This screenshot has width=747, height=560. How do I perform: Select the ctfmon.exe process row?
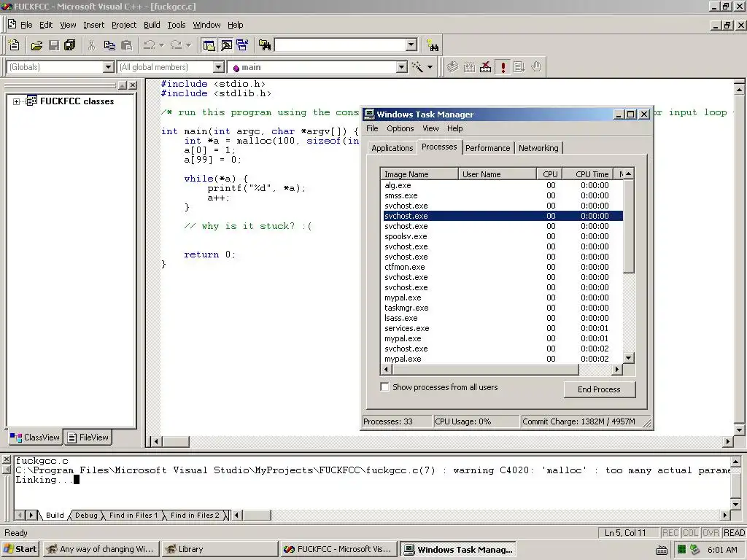click(x=503, y=267)
